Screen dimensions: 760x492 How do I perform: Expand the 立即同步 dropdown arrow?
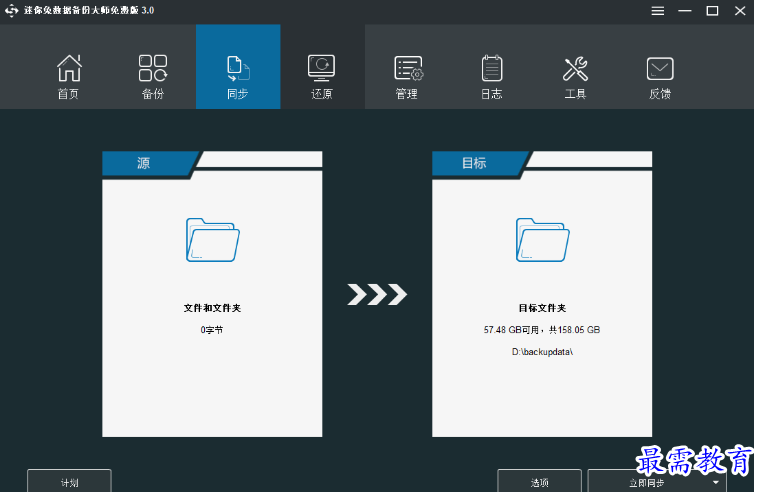[x=716, y=482]
